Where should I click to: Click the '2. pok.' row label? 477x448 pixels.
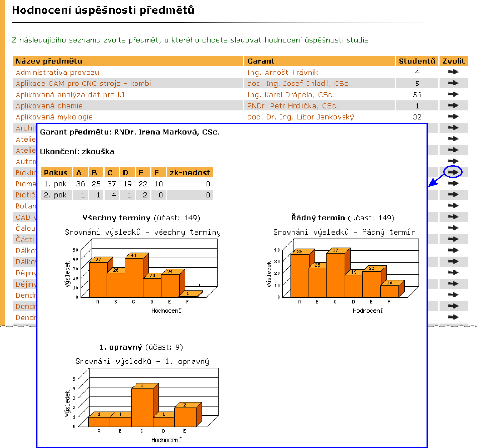click(56, 195)
